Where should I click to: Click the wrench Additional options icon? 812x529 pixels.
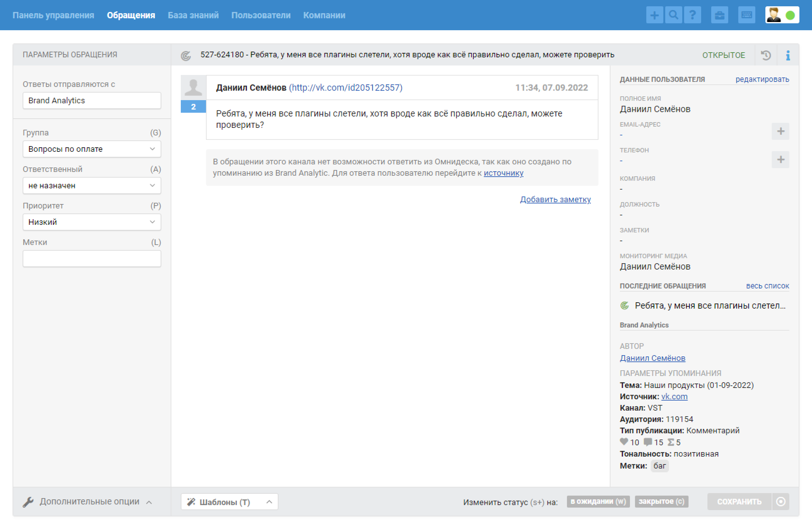pos(28,502)
